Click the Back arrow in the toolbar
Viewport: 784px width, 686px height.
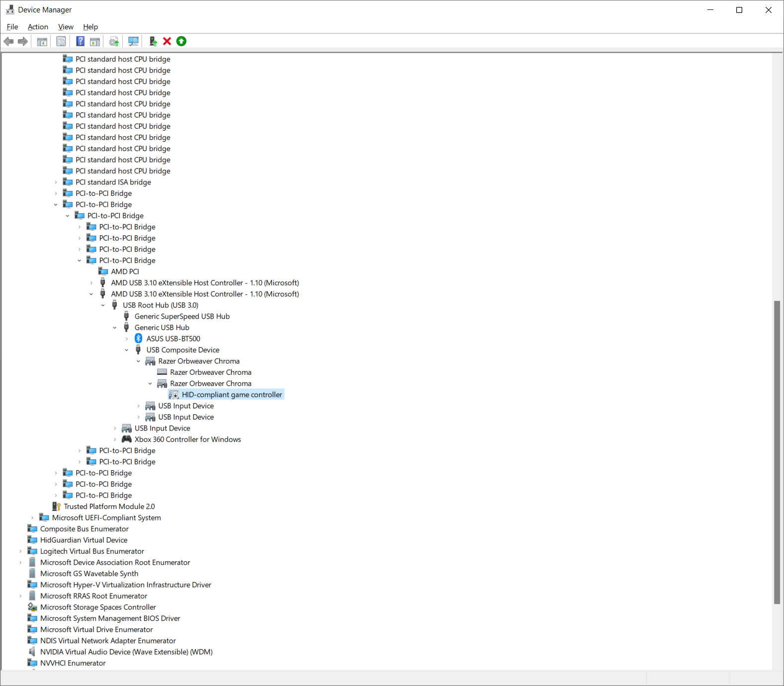point(8,41)
